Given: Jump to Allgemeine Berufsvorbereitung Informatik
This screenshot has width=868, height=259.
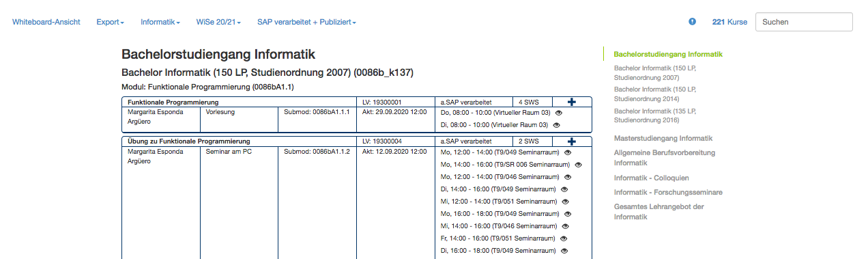Looking at the screenshot, I should pyautogui.click(x=665, y=159).
